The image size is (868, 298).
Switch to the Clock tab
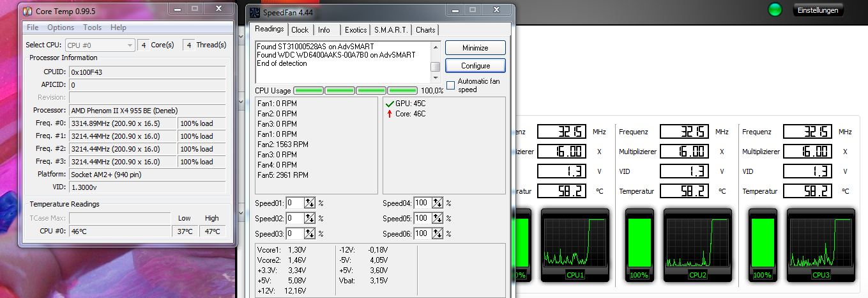tap(300, 29)
